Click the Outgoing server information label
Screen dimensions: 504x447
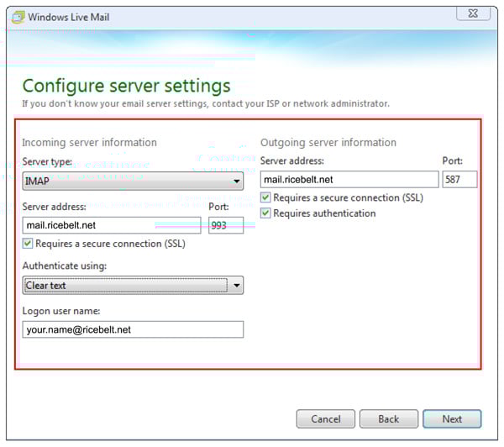(x=328, y=142)
